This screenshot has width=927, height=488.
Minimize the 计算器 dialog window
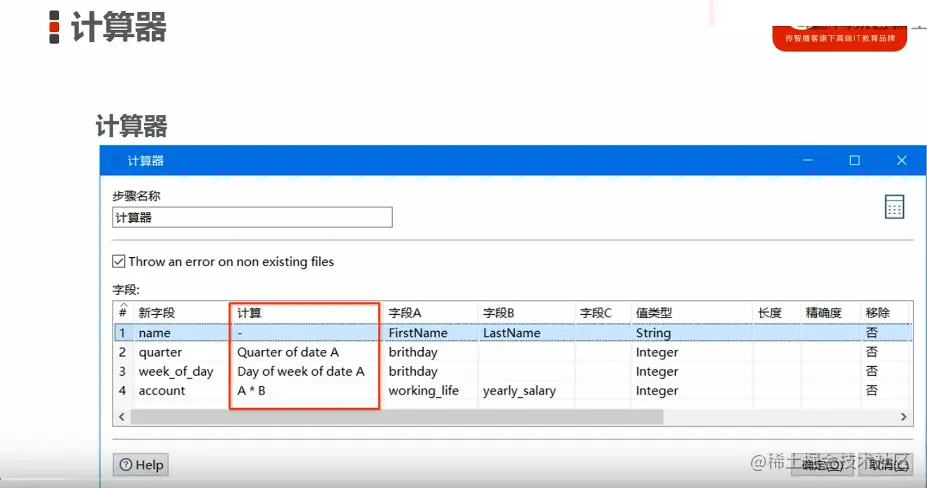click(808, 160)
